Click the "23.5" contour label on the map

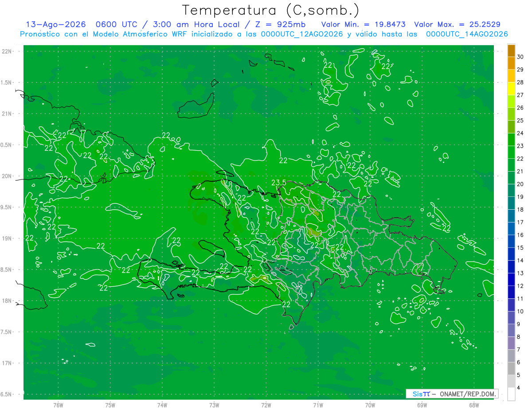tap(278, 182)
